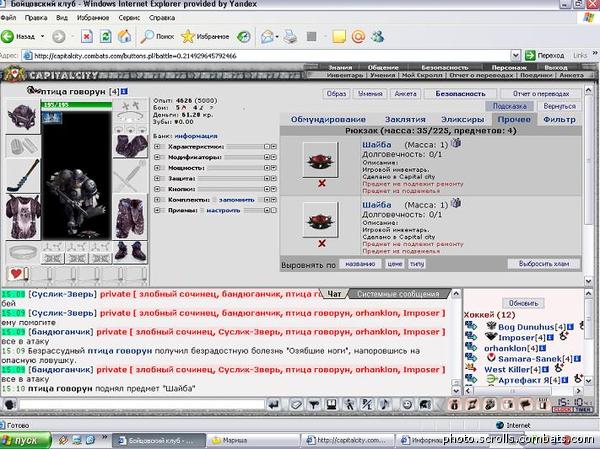Send private message to Samara-Sanek
The width and height of the screenshot is (600, 449).
(x=470, y=358)
